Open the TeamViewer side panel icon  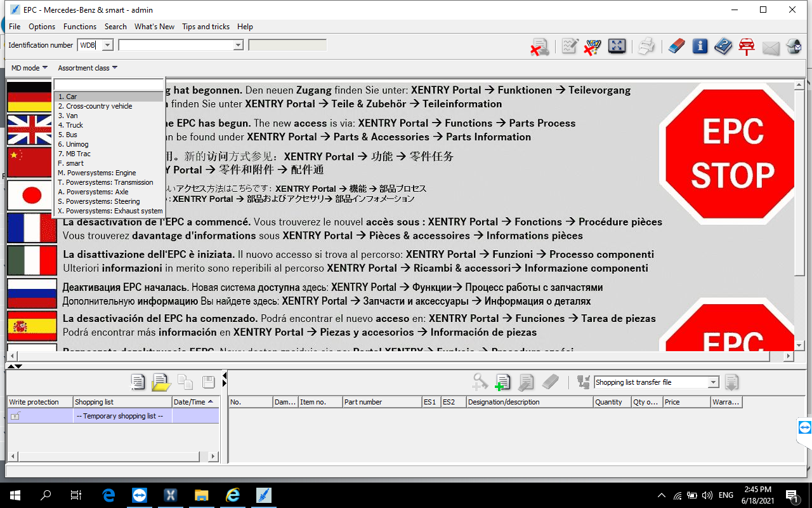click(x=804, y=427)
